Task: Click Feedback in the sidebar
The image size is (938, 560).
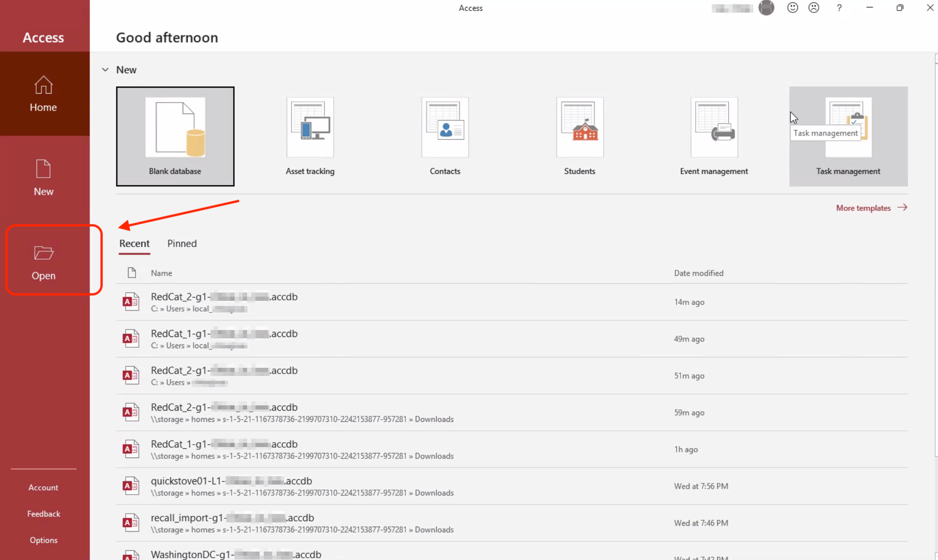Action: pos(43,514)
